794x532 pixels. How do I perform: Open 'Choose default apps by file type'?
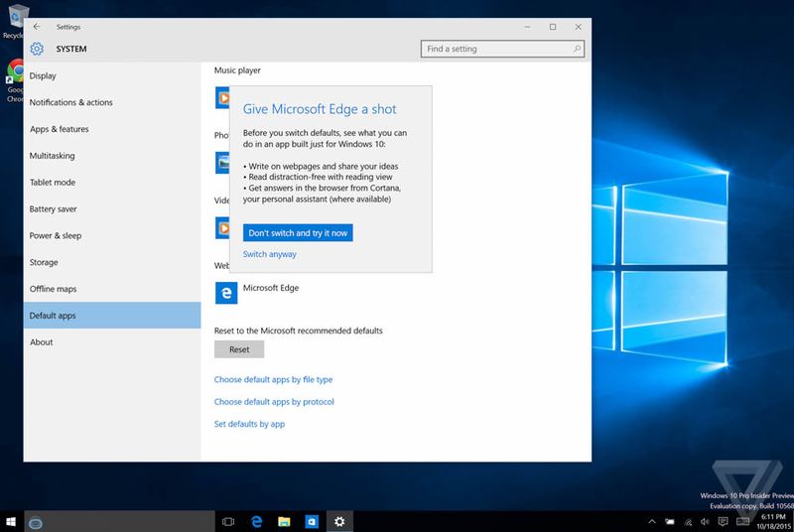273,379
